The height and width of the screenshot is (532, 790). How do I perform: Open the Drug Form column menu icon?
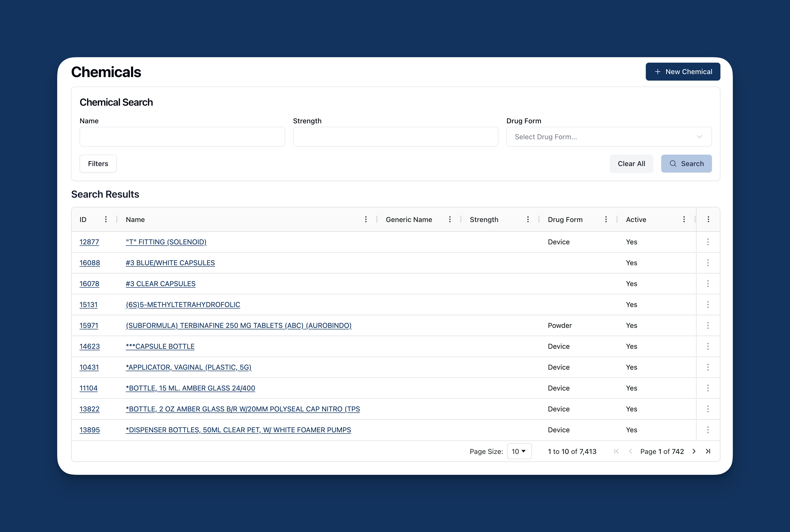point(606,220)
